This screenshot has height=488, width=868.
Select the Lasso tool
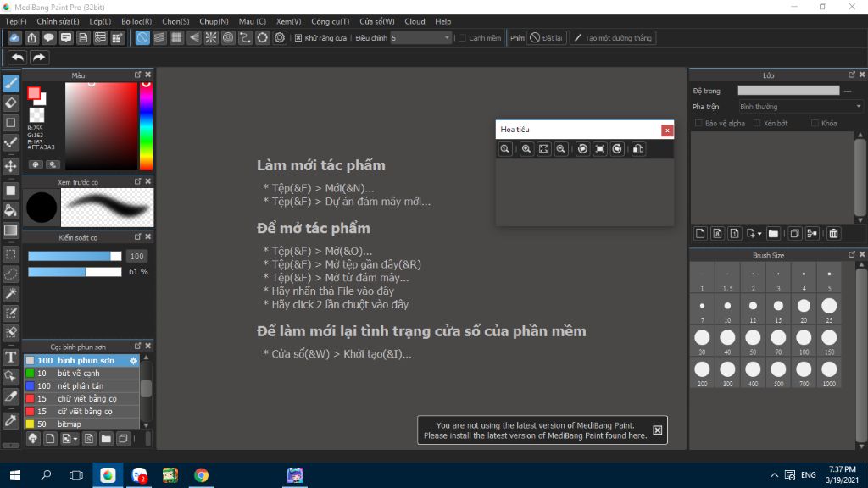(10, 274)
